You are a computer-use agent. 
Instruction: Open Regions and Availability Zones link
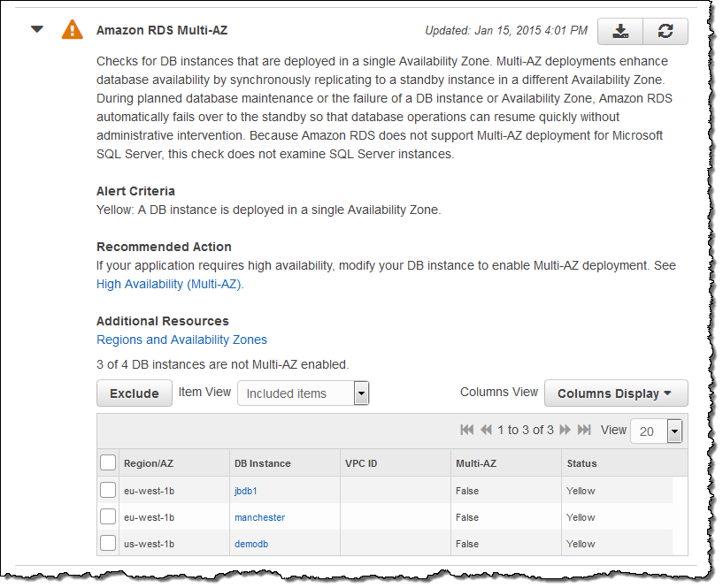click(181, 340)
